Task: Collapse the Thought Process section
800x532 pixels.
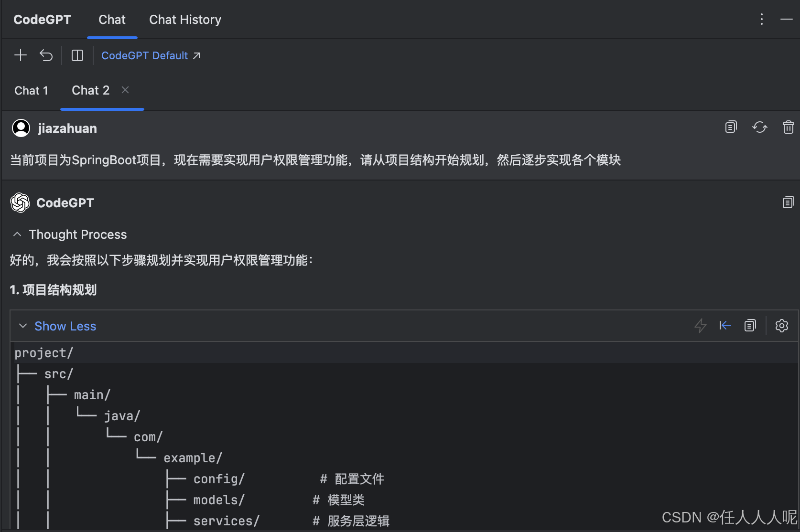Action: pos(17,234)
